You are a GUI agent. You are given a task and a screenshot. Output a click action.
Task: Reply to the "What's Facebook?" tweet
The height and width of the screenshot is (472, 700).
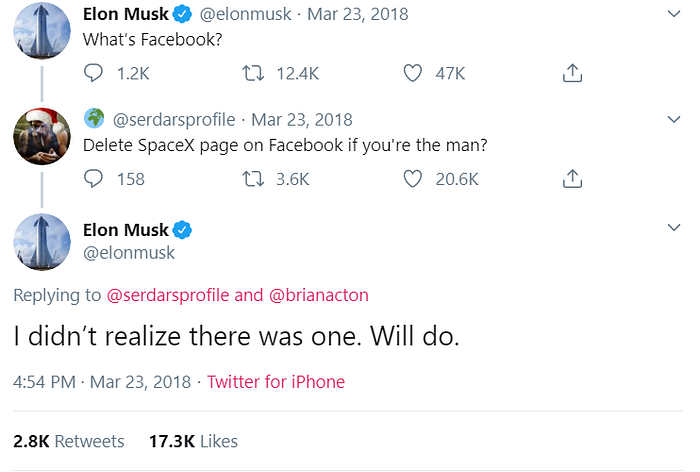(94, 73)
